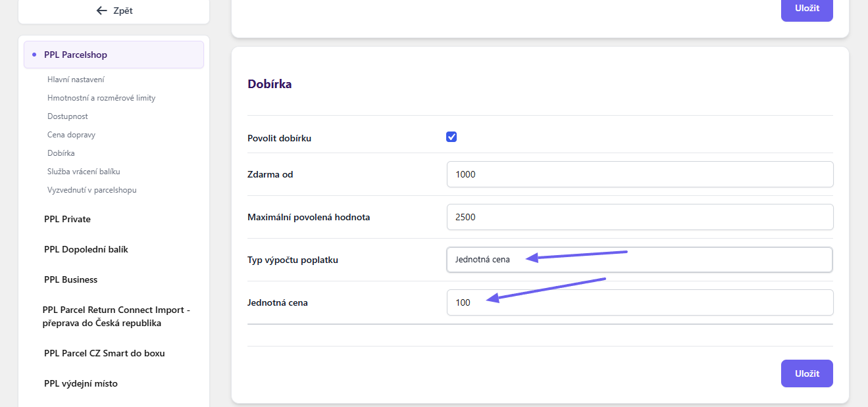Click the Zdarma od input field
The image size is (868, 407).
[x=640, y=174]
